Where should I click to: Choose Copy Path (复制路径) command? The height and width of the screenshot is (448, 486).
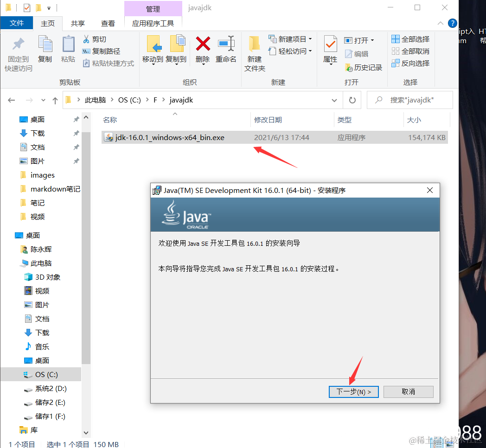(x=101, y=51)
